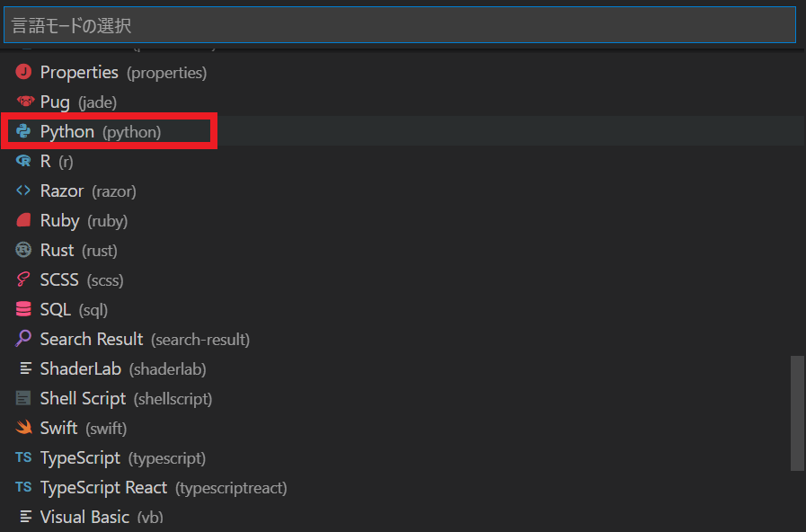Click the pink SCSS Sass icon
The width and height of the screenshot is (806, 532).
coord(23,279)
